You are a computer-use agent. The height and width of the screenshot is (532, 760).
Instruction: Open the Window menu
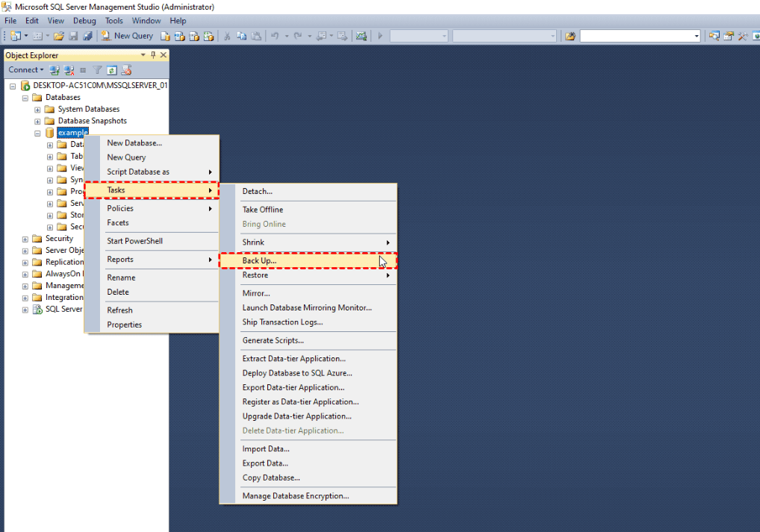click(146, 20)
